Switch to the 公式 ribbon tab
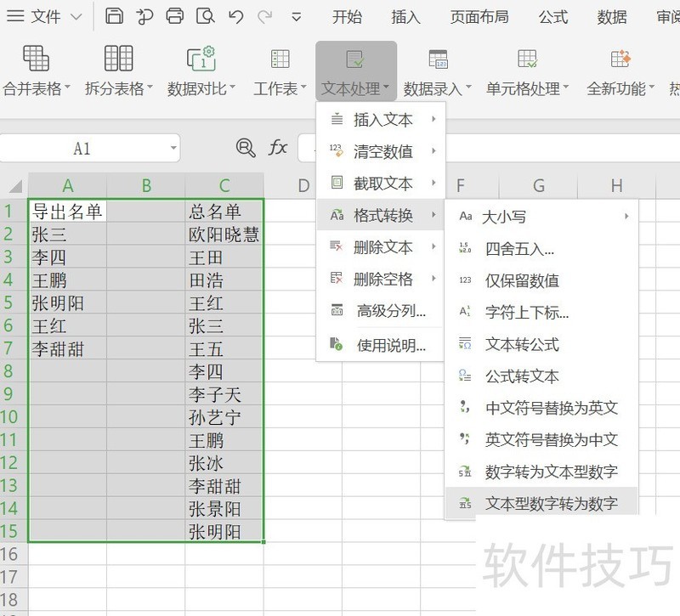 (554, 17)
